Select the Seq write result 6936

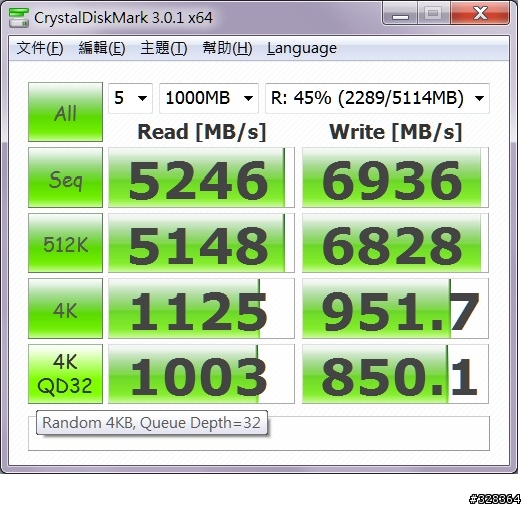click(x=395, y=178)
